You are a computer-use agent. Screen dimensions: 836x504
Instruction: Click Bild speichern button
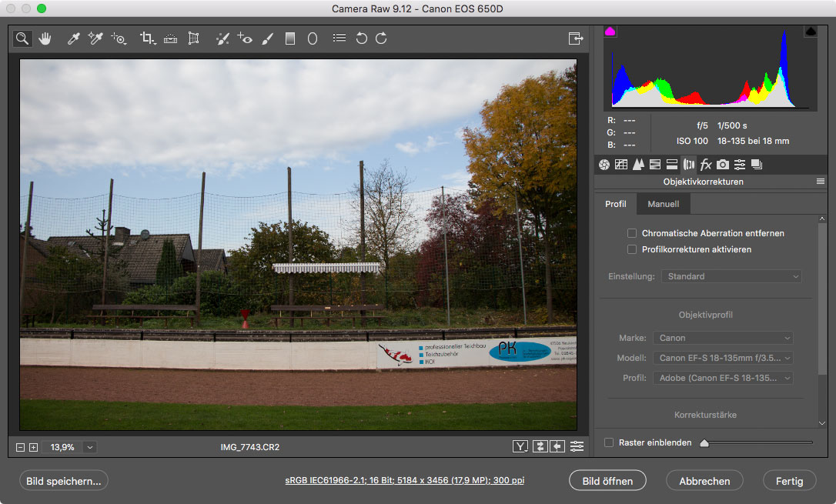pyautogui.click(x=63, y=481)
